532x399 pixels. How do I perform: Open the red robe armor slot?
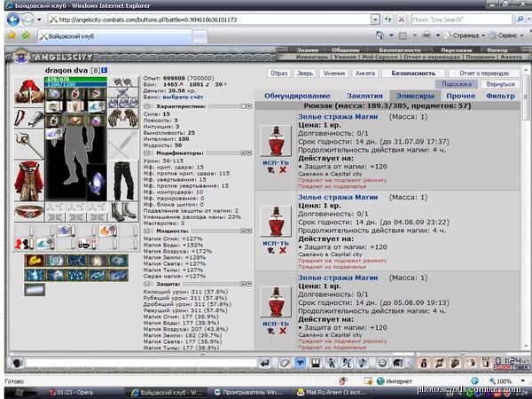(29, 181)
